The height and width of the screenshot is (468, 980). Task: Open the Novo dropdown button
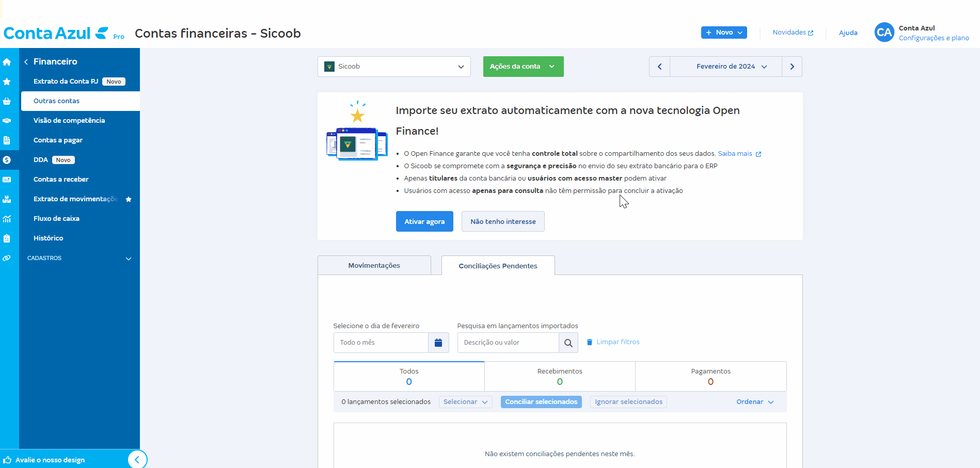[x=724, y=33]
